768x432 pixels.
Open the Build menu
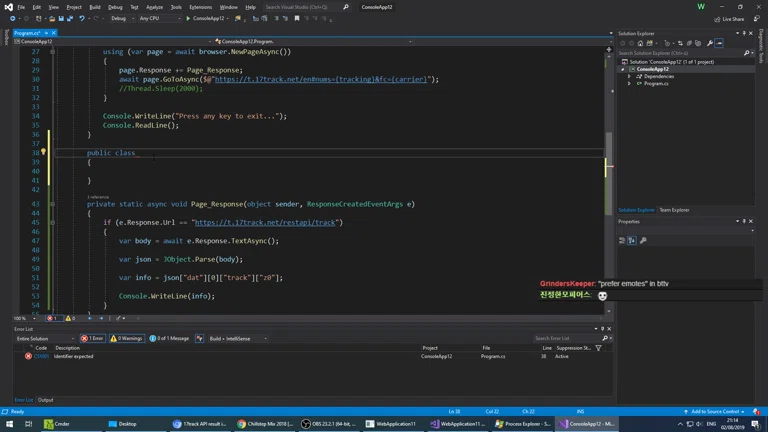[x=95, y=7]
